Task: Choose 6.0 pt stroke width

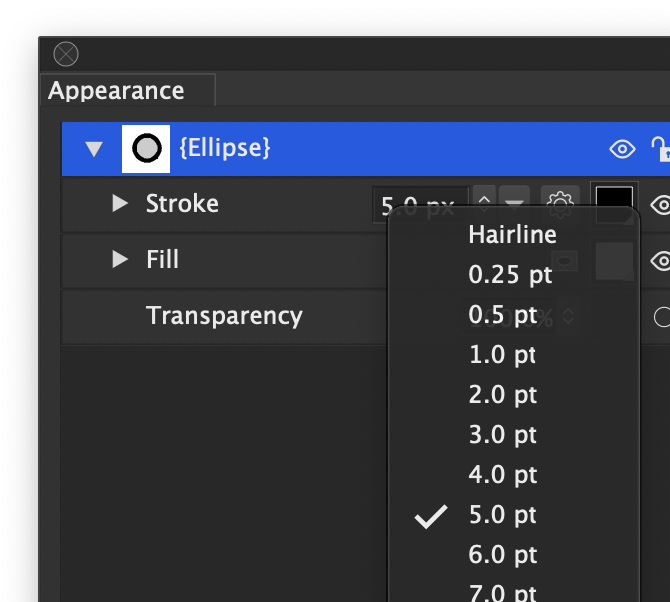Action: point(502,555)
